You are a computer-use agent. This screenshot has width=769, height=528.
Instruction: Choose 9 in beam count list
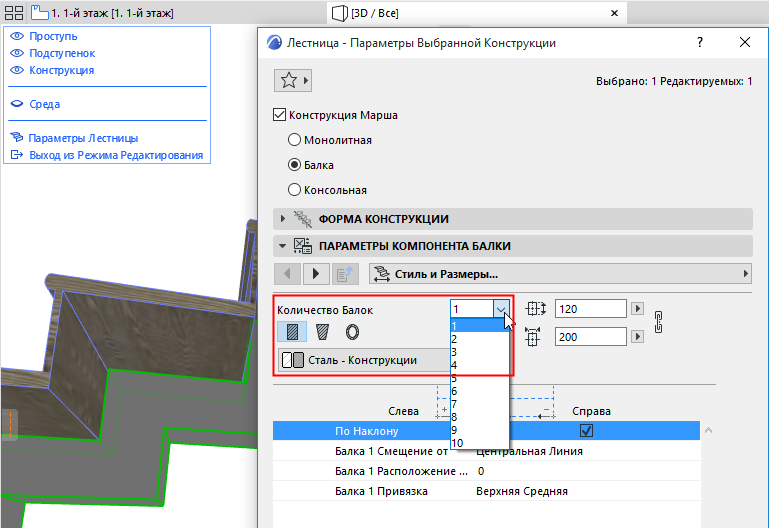coord(480,430)
